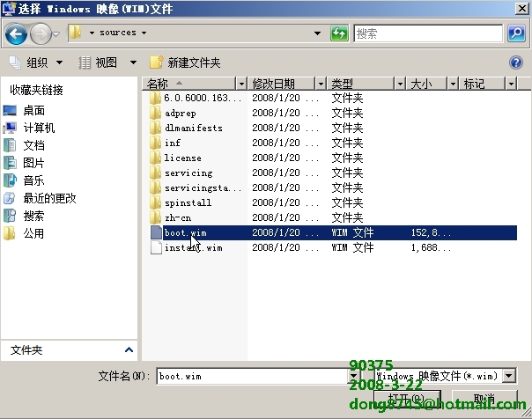Image resolution: width=532 pixels, height=419 pixels.
Task: Select the zh-cn folder
Action: point(171,217)
